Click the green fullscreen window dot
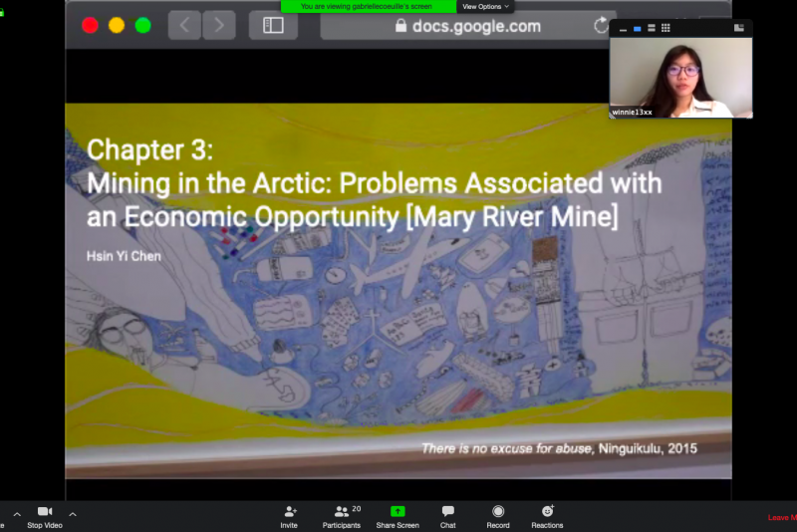 pyautogui.click(x=142, y=26)
